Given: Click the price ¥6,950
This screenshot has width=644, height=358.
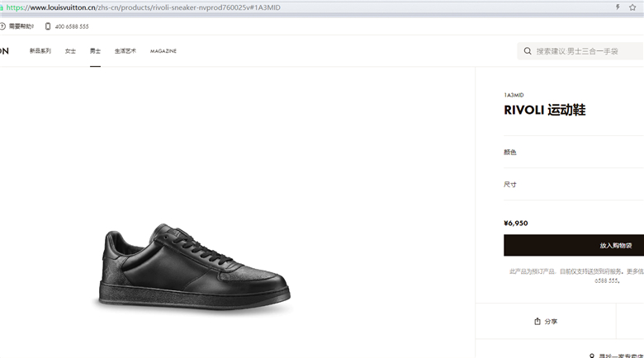Looking at the screenshot, I should tap(516, 223).
